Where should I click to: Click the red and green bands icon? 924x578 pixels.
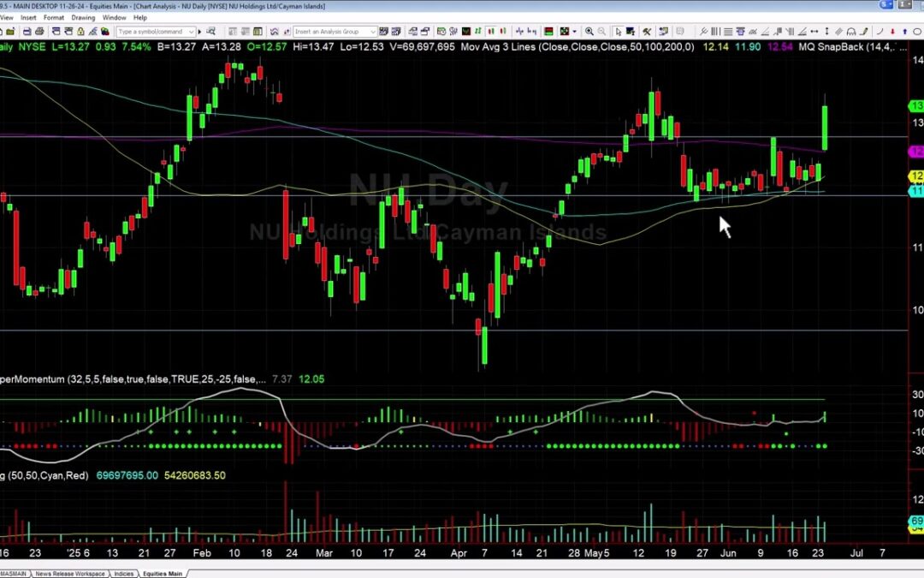[x=548, y=32]
